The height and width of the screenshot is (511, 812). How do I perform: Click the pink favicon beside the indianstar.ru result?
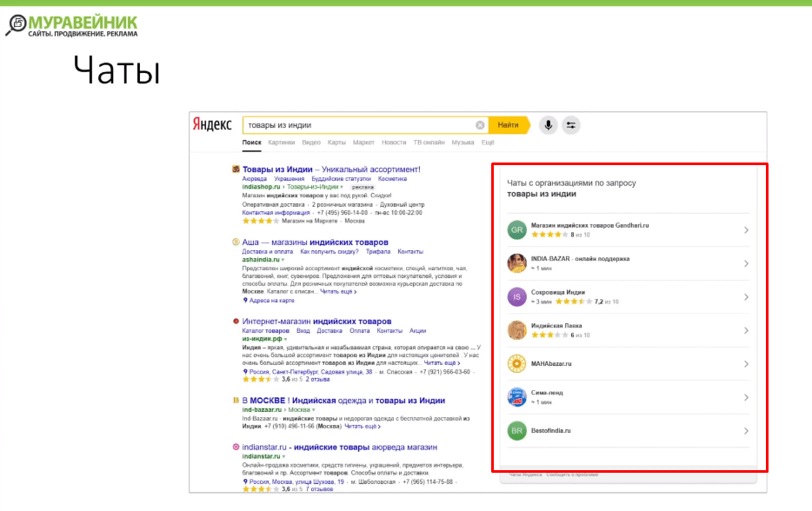[236, 447]
